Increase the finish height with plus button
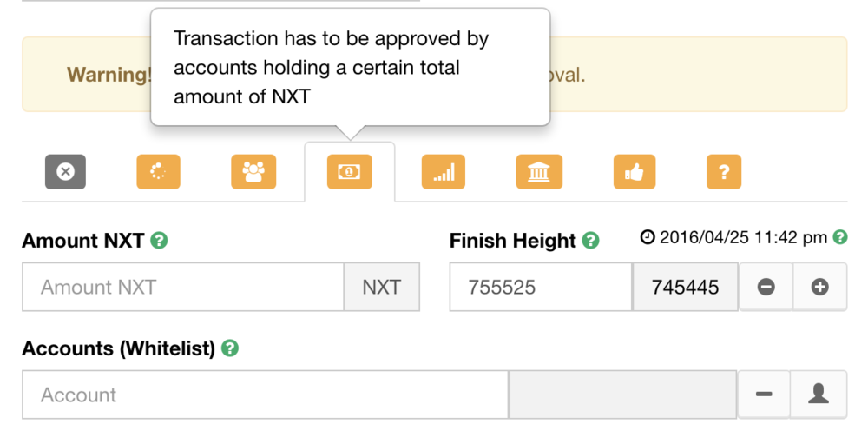 click(819, 287)
